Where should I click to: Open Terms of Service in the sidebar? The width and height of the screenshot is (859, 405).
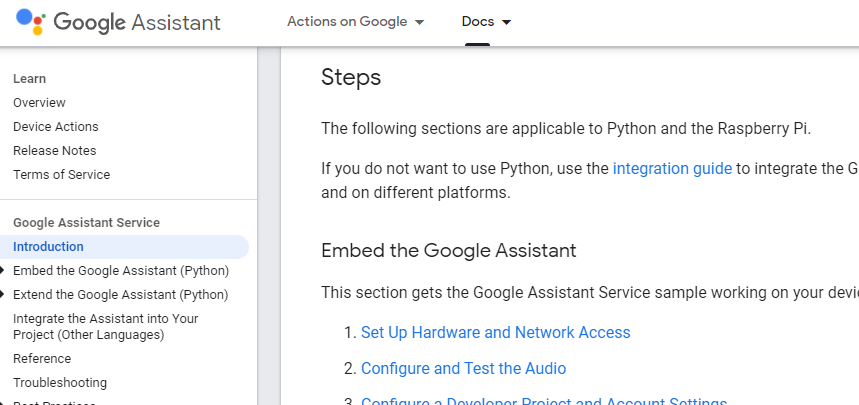coord(61,175)
